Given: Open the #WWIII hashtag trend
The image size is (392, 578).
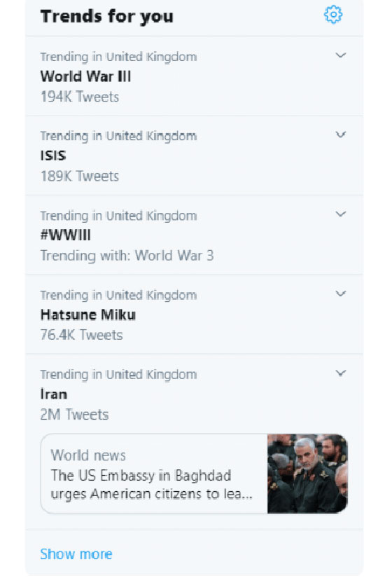Looking at the screenshot, I should 66,235.
